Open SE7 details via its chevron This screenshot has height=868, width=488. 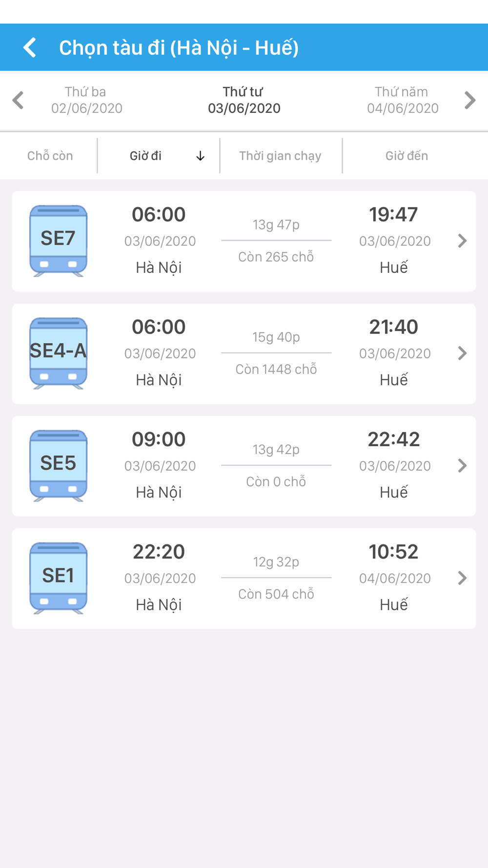[462, 241]
